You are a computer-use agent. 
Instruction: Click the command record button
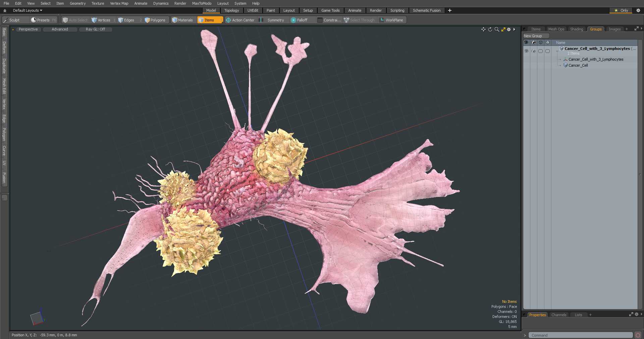click(x=638, y=335)
